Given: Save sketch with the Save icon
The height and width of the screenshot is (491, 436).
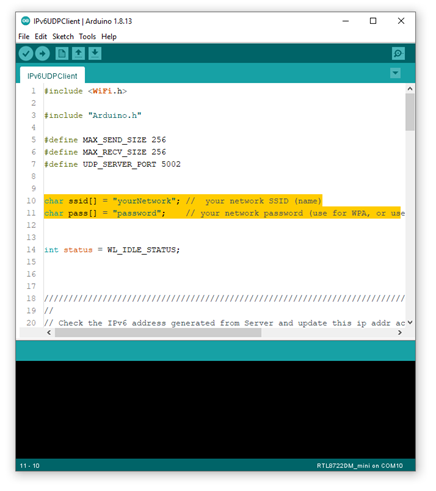Looking at the screenshot, I should tap(95, 53).
